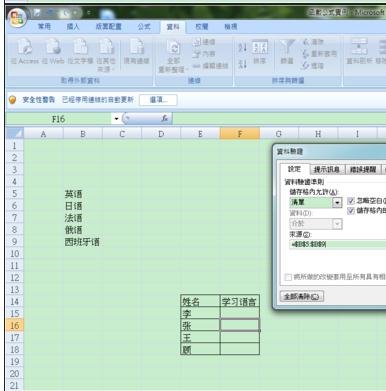Select row 5 header

[15, 194]
